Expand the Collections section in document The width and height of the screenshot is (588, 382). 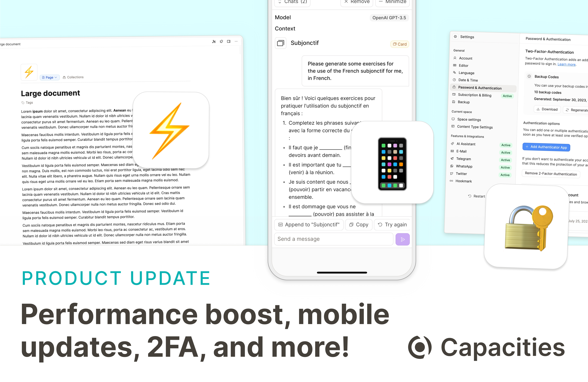[73, 77]
